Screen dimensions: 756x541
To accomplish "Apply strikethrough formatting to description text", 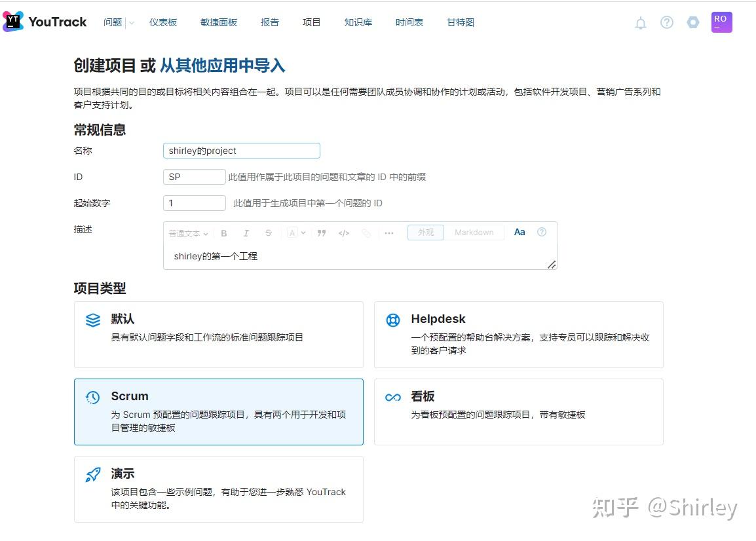I will click(x=268, y=233).
